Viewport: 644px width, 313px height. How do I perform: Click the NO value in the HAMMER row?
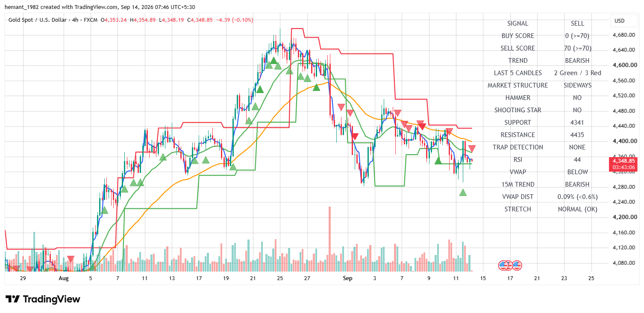(x=577, y=98)
